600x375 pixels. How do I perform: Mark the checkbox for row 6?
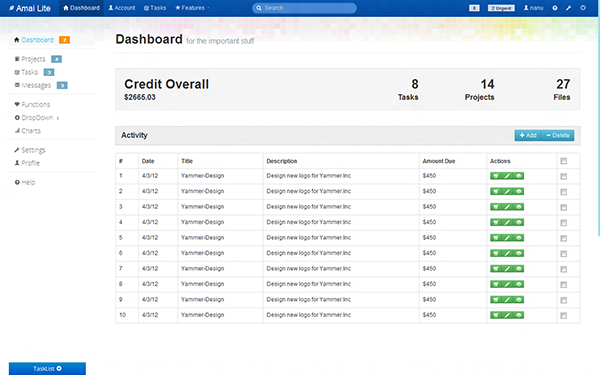(x=563, y=254)
